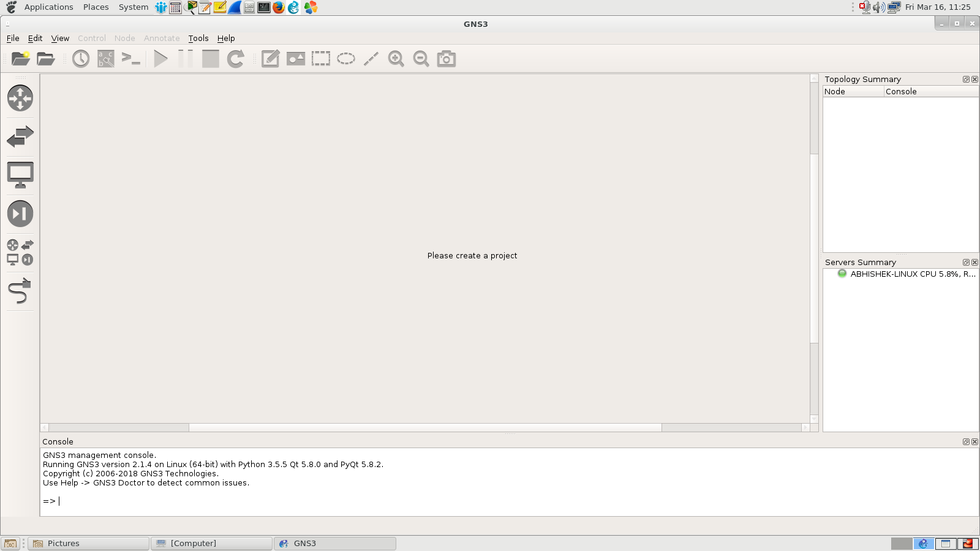Launch Firefox from the top panel

pos(279,7)
